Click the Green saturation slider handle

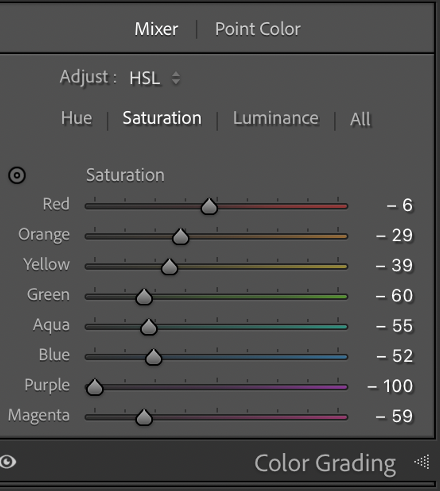(144, 297)
